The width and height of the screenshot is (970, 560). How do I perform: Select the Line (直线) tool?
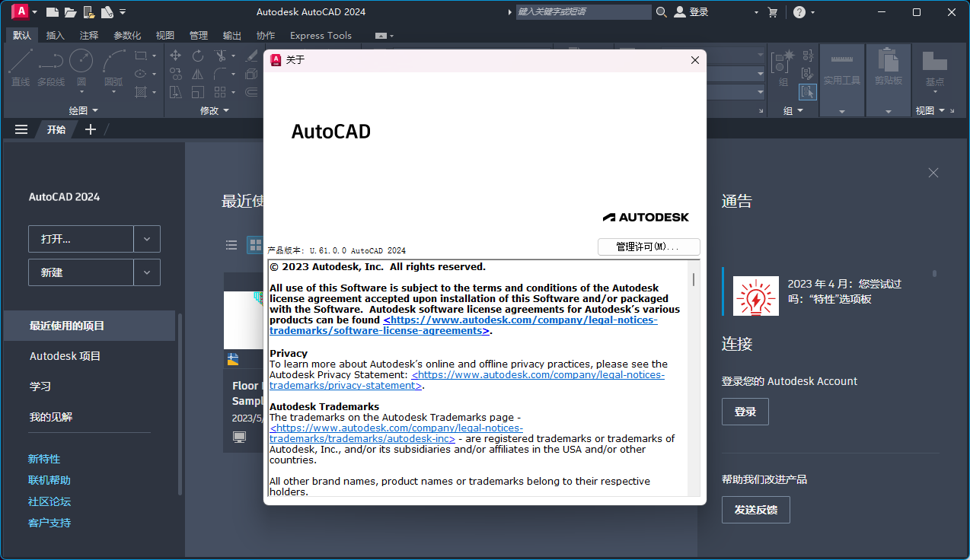point(21,68)
